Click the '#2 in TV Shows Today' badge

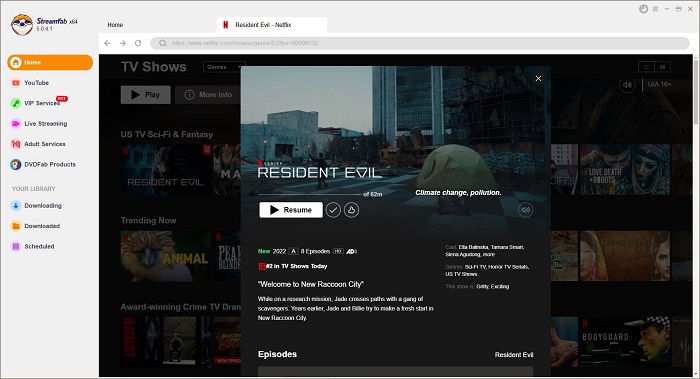click(x=293, y=266)
